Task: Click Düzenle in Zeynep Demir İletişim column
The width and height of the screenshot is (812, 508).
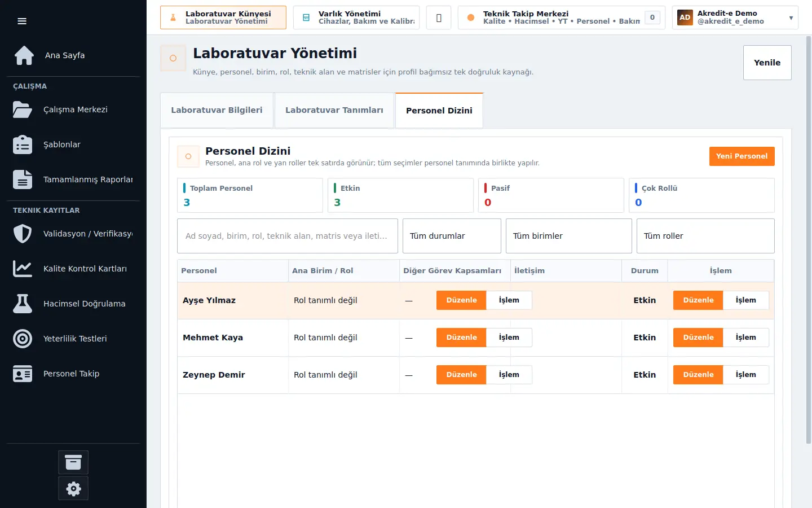Action: (461, 375)
